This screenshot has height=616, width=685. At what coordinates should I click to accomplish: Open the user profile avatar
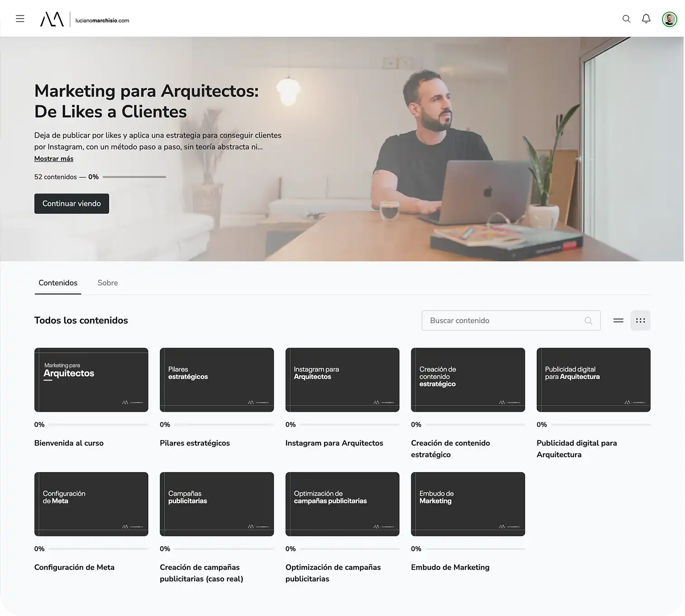[669, 19]
